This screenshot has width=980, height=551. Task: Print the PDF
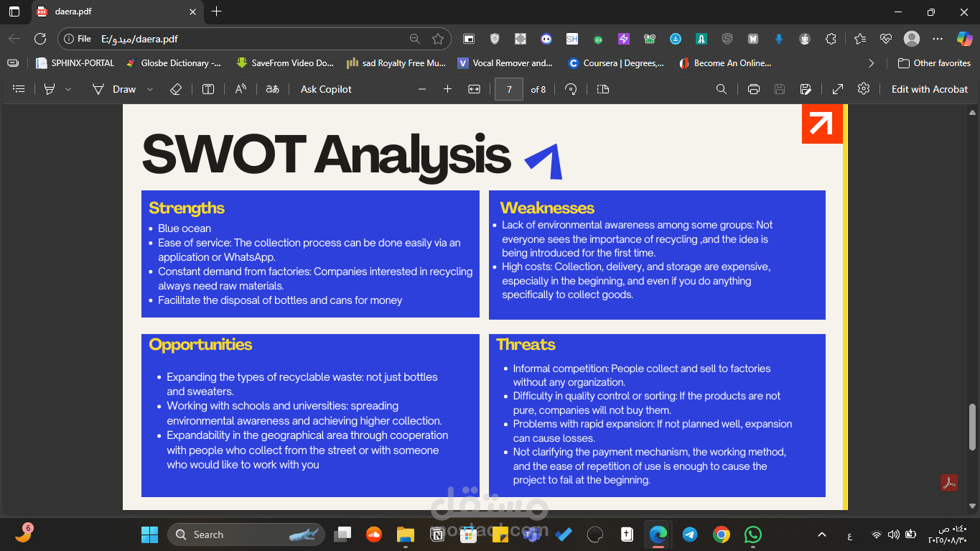point(753,89)
